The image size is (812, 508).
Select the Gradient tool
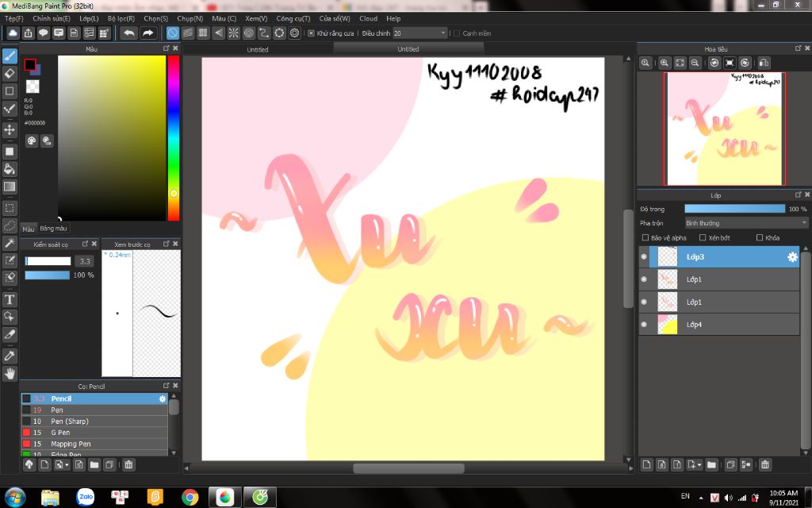[10, 187]
